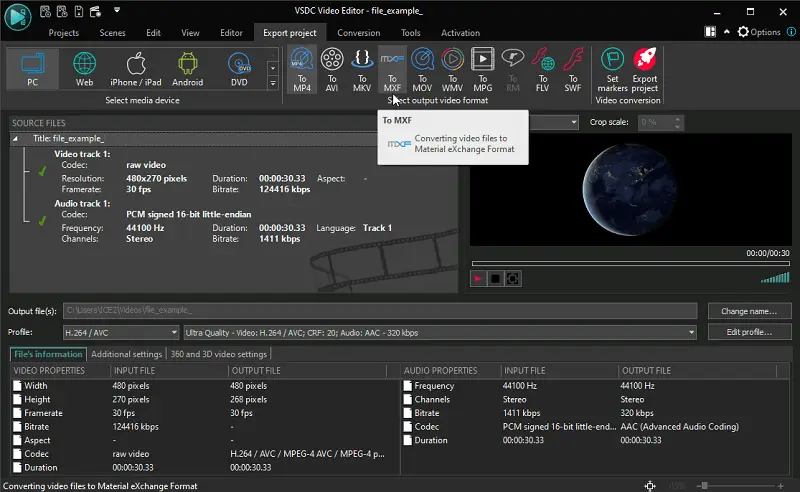The image size is (800, 492).
Task: Pick To MPG output format
Action: click(x=482, y=69)
